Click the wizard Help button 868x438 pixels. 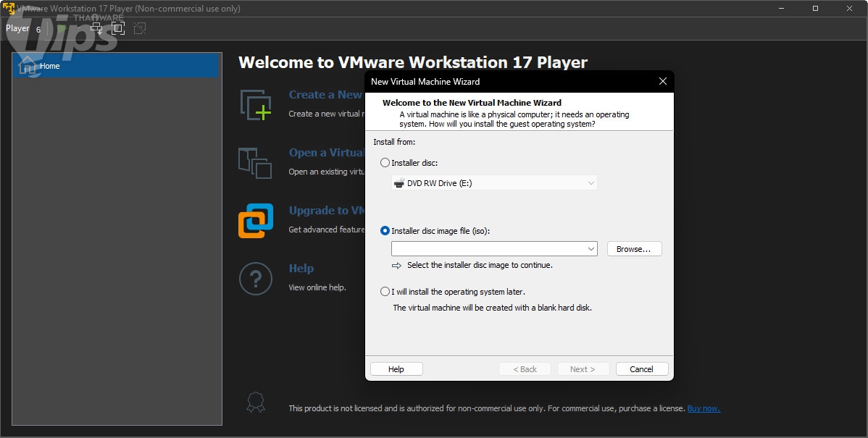396,369
